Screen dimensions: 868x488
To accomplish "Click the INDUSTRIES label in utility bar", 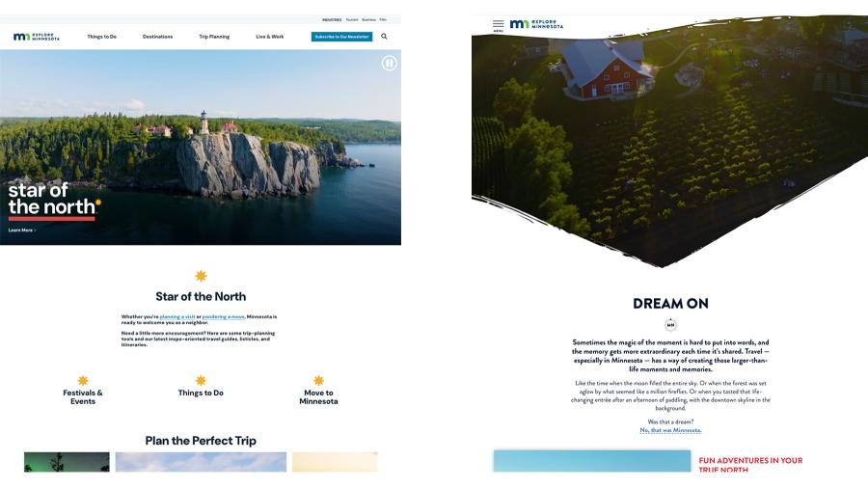I will [x=332, y=20].
